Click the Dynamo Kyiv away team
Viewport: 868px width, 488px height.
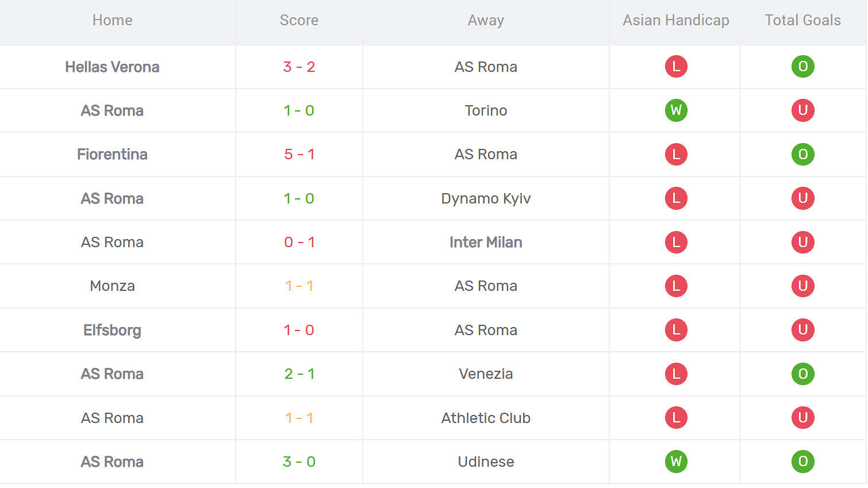pyautogui.click(x=486, y=198)
